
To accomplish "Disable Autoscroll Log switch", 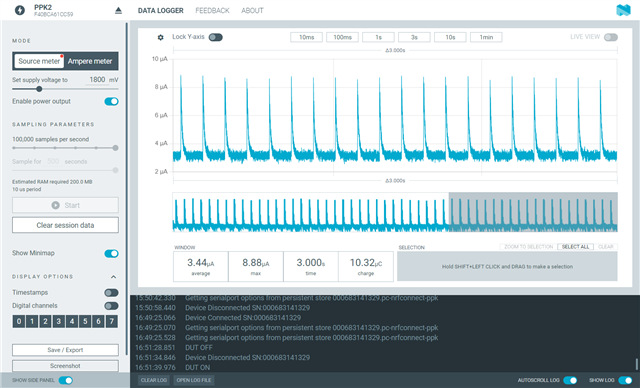I will [x=570, y=380].
